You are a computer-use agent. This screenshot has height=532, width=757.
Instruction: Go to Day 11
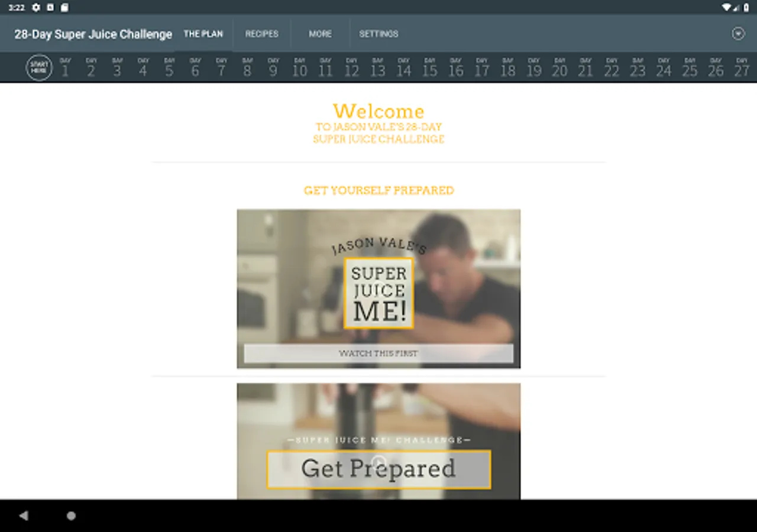(x=325, y=67)
